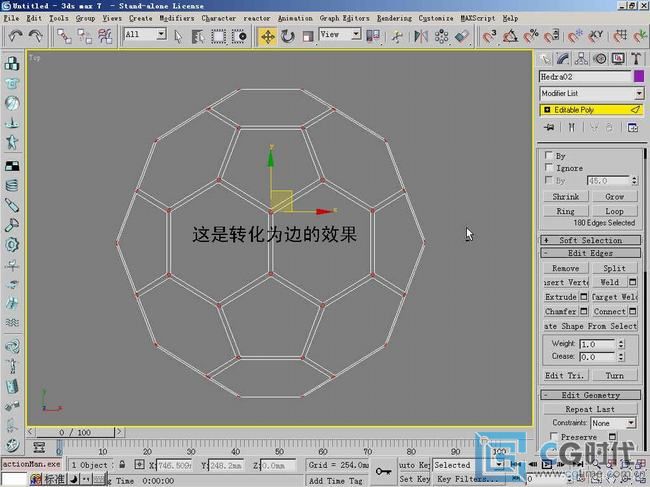Choose the Select Object arrow tool
Screen dimensions: 650x487
click(x=178, y=36)
